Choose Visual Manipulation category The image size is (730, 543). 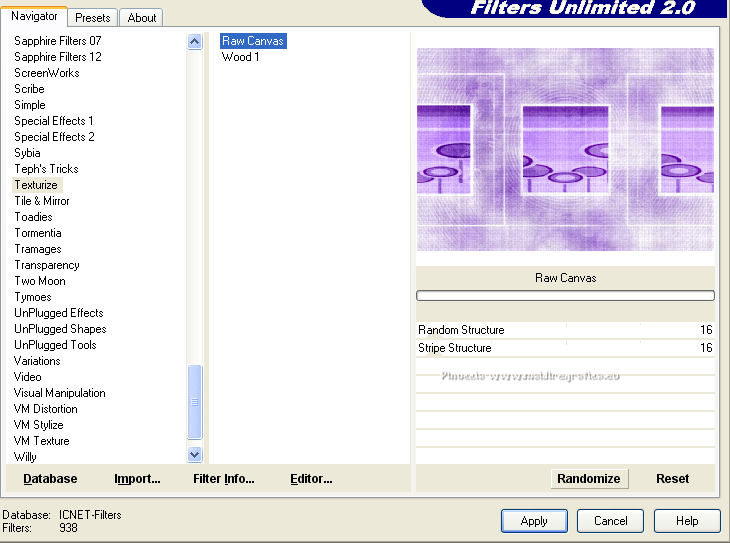[x=60, y=393]
